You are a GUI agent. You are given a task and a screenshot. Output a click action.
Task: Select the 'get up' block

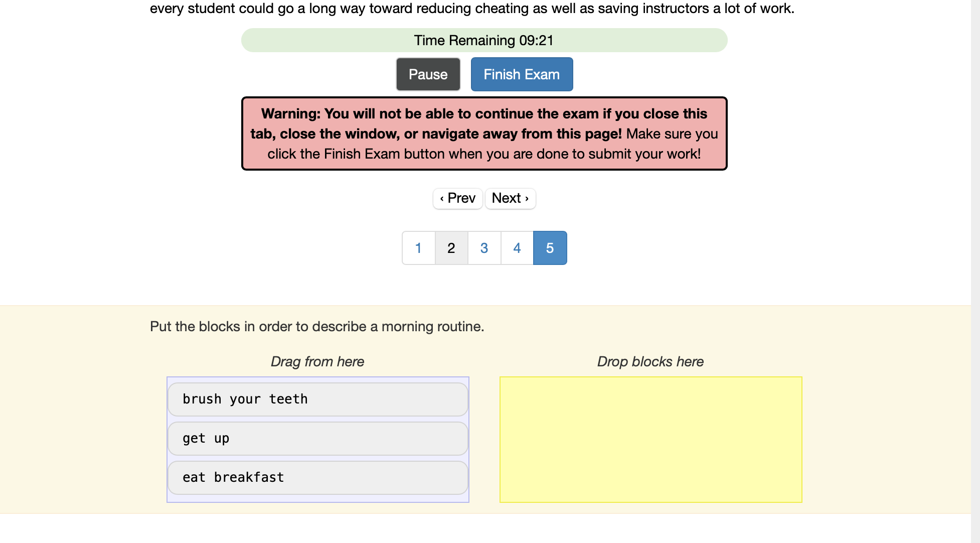(318, 439)
